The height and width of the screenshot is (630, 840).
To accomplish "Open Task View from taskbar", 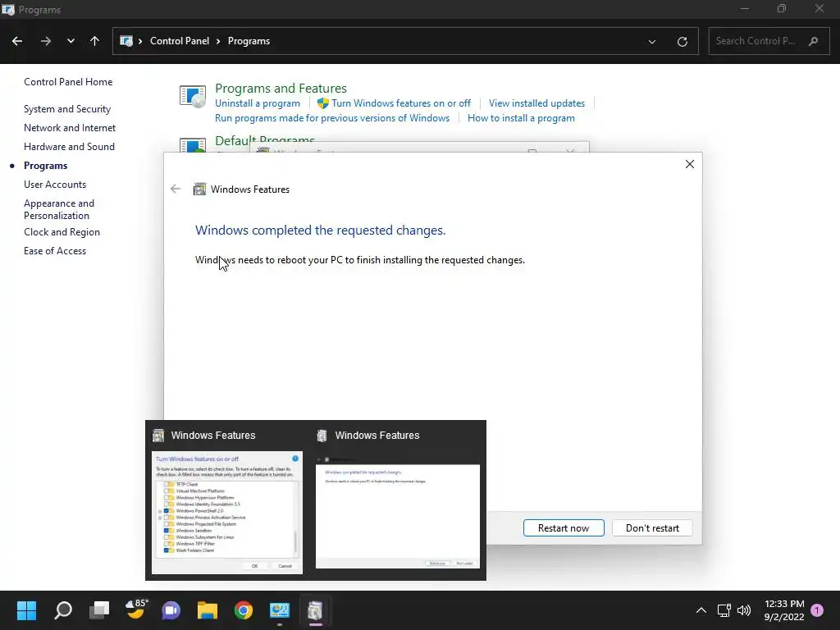I will pos(99,610).
